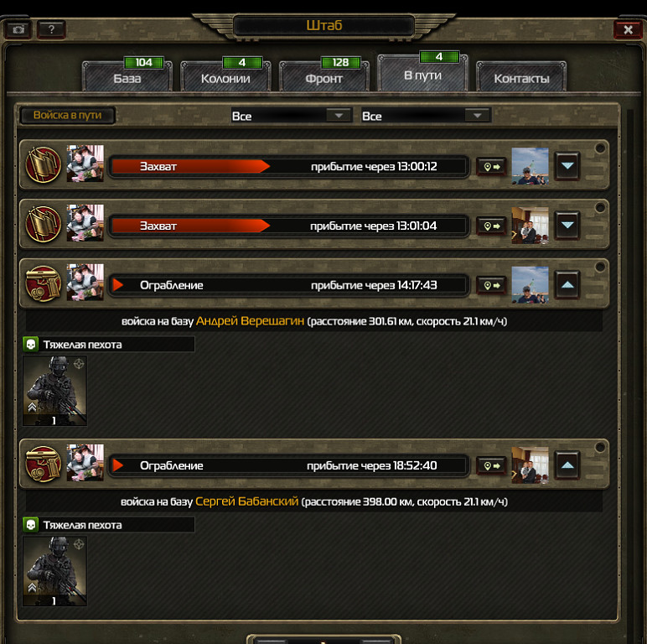The width and height of the screenshot is (647, 644).
Task: Open the first Все filter dropdown
Action: pyautogui.click(x=292, y=116)
